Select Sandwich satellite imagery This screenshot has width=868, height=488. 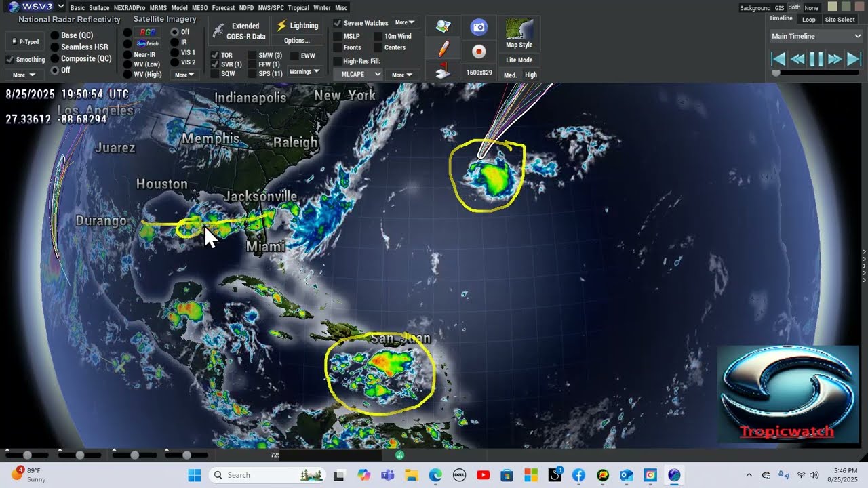pyautogui.click(x=147, y=43)
